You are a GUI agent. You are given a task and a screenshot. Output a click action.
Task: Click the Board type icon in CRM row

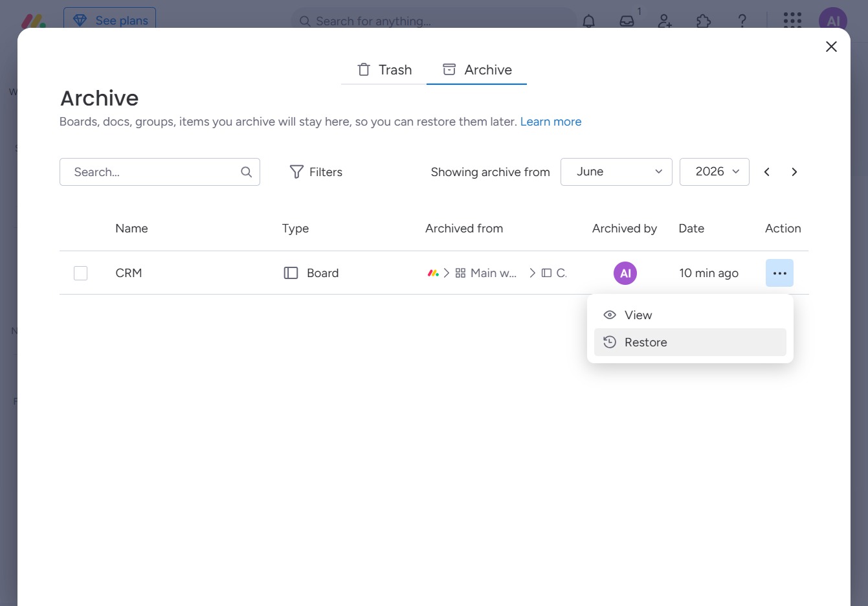(291, 273)
